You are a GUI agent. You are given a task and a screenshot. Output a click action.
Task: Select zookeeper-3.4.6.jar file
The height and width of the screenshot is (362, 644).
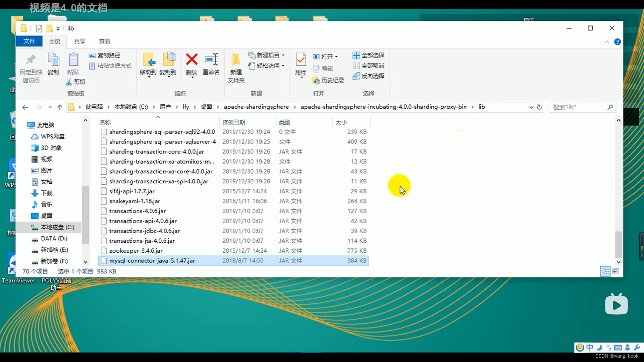click(x=233, y=251)
